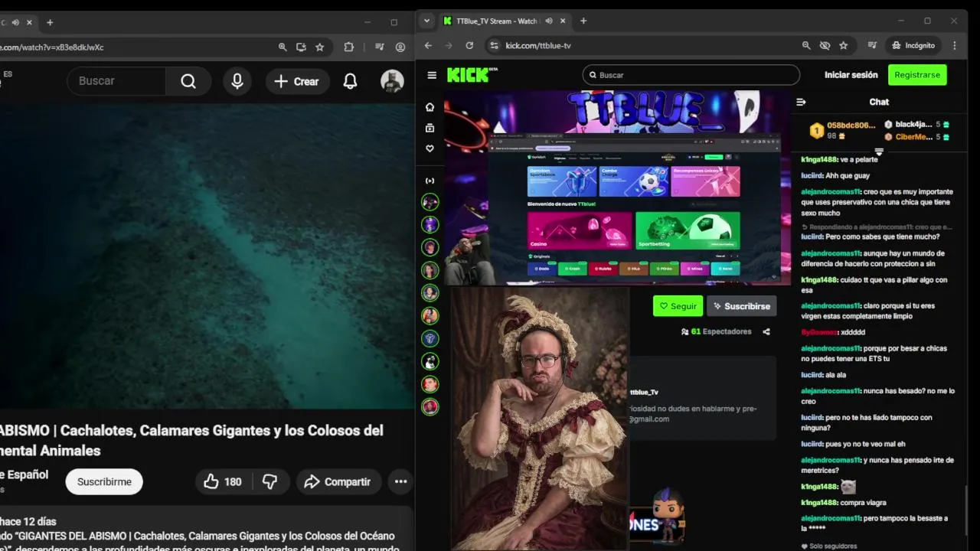Expand the chat leaderboard chevron
The height and width of the screenshot is (551, 980).
(879, 151)
